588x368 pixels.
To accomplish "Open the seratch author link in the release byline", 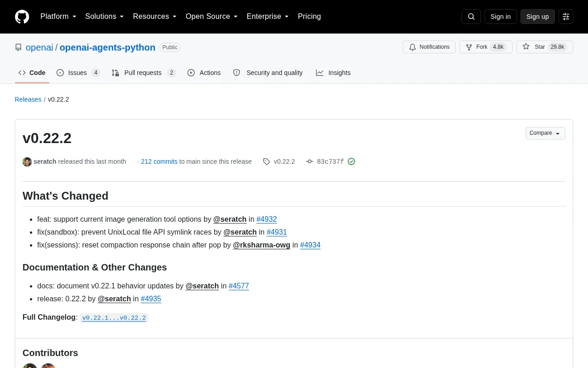I will tap(45, 161).
